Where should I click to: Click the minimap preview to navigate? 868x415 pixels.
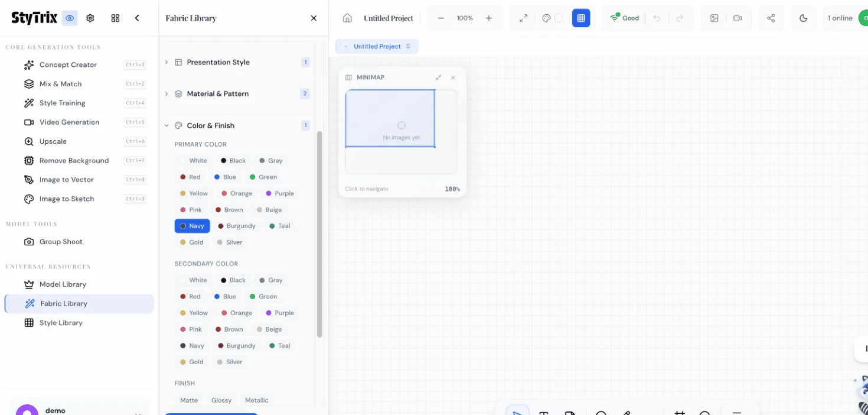click(401, 131)
